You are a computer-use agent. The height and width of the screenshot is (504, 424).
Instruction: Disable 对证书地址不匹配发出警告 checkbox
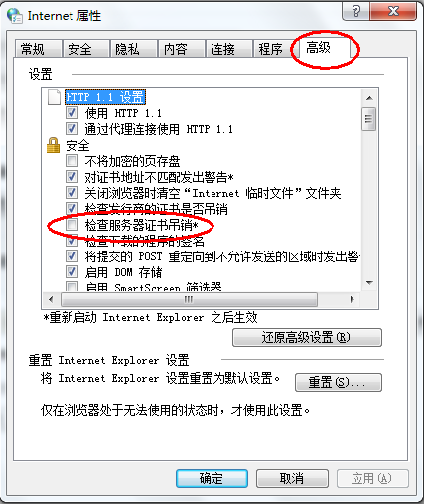(71, 177)
